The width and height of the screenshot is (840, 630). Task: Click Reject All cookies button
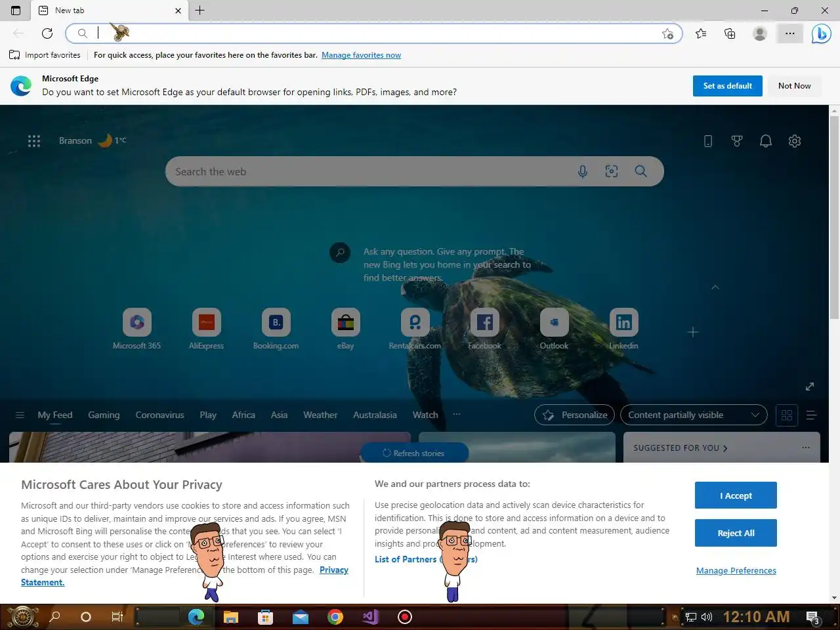[x=736, y=533]
